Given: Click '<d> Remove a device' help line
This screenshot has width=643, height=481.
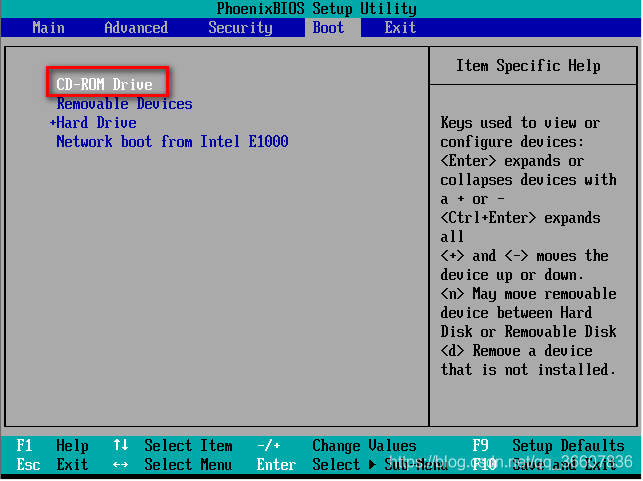Looking at the screenshot, I should coord(516,351).
